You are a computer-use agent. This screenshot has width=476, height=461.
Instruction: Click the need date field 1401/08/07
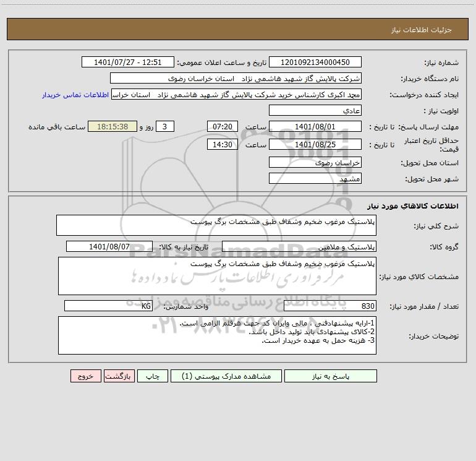tap(109, 246)
